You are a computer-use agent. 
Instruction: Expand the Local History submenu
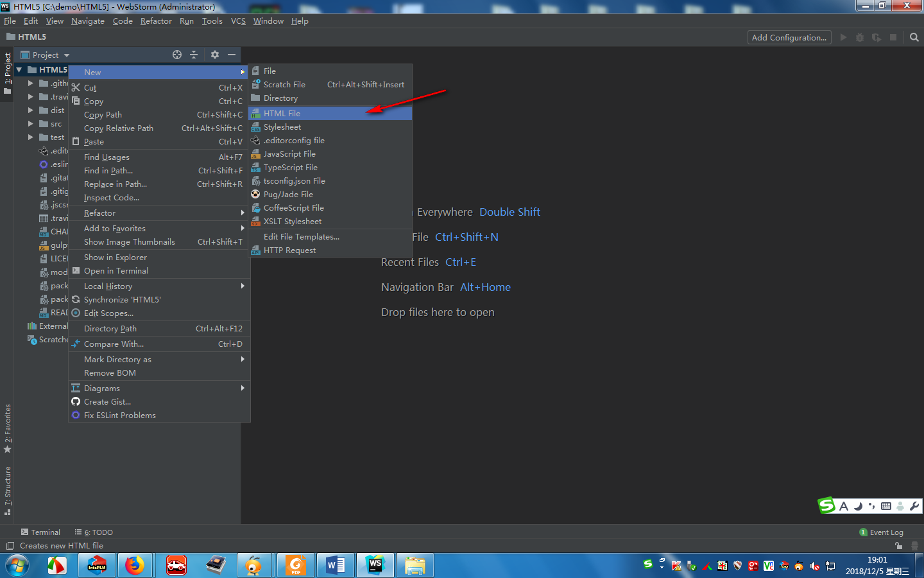tap(159, 286)
